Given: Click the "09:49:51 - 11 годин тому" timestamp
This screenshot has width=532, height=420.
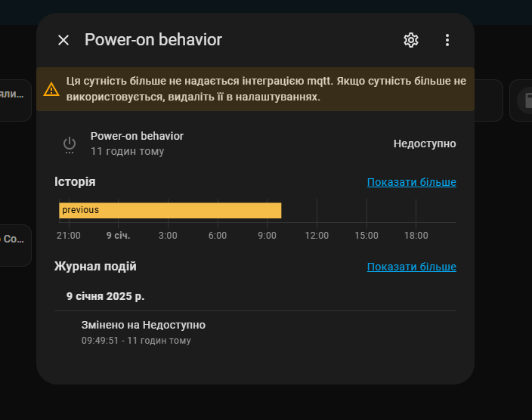Looking at the screenshot, I should pyautogui.click(x=136, y=341).
